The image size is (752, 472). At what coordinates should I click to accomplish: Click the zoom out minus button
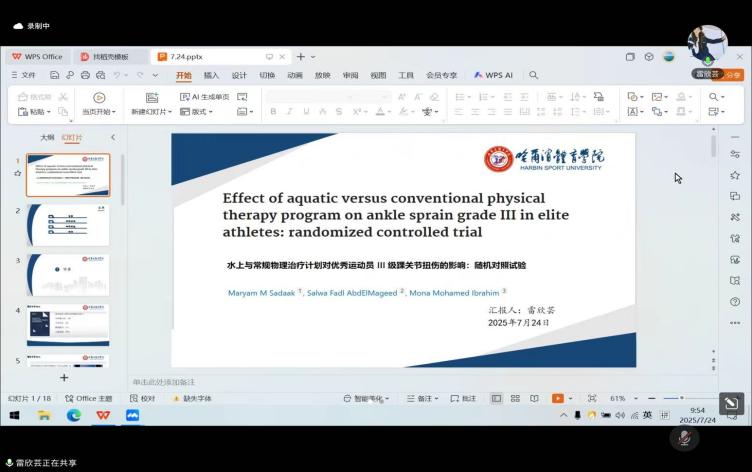(651, 399)
